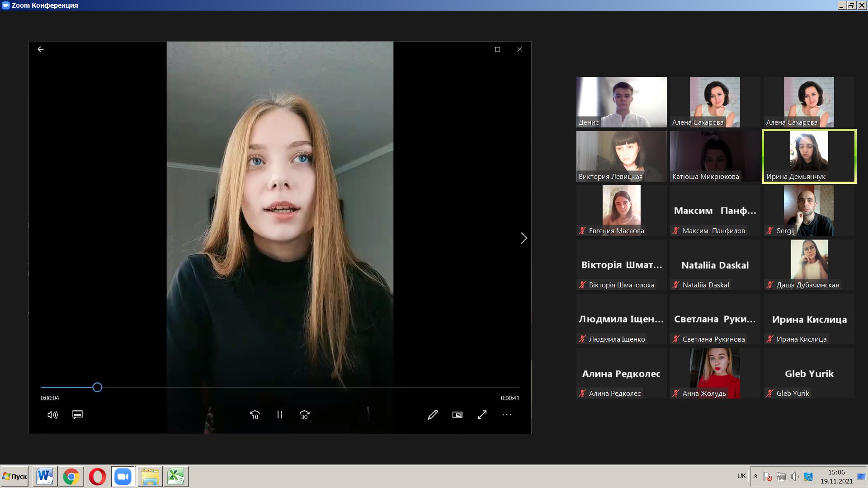
Task: Click muted mic icon of Анна Жолудь
Action: point(676,393)
